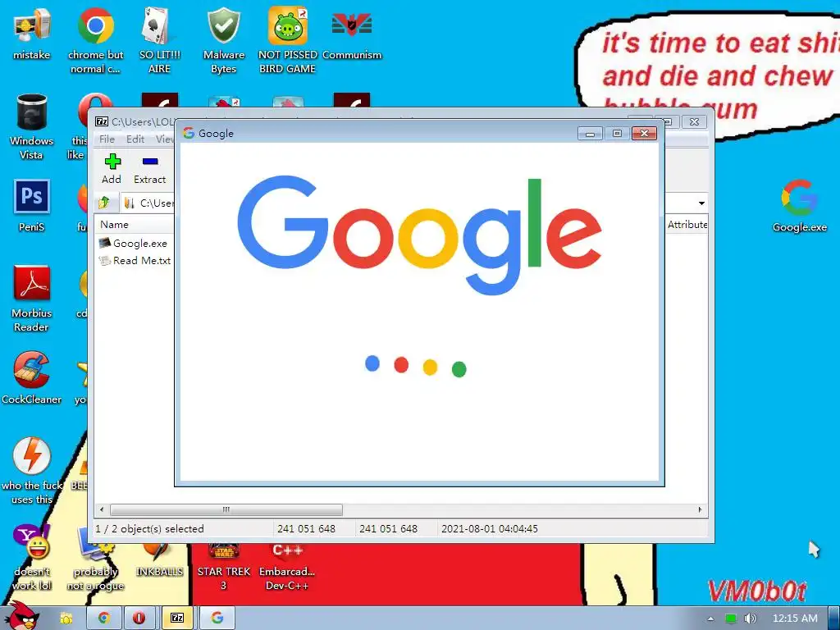
Task: Close the Google window
Action: [x=644, y=134]
